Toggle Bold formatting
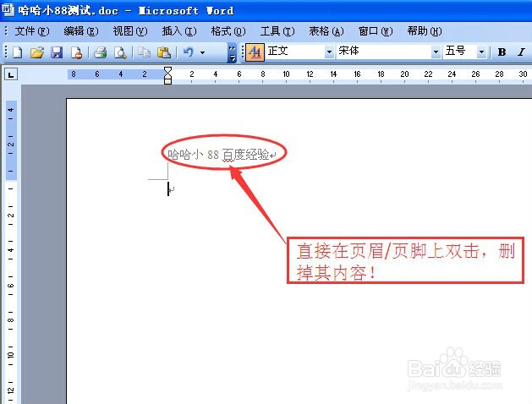The height and width of the screenshot is (404, 532). [x=502, y=52]
